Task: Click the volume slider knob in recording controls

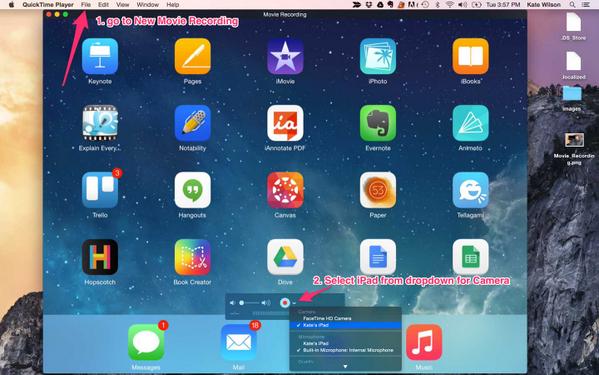Action: click(241, 303)
